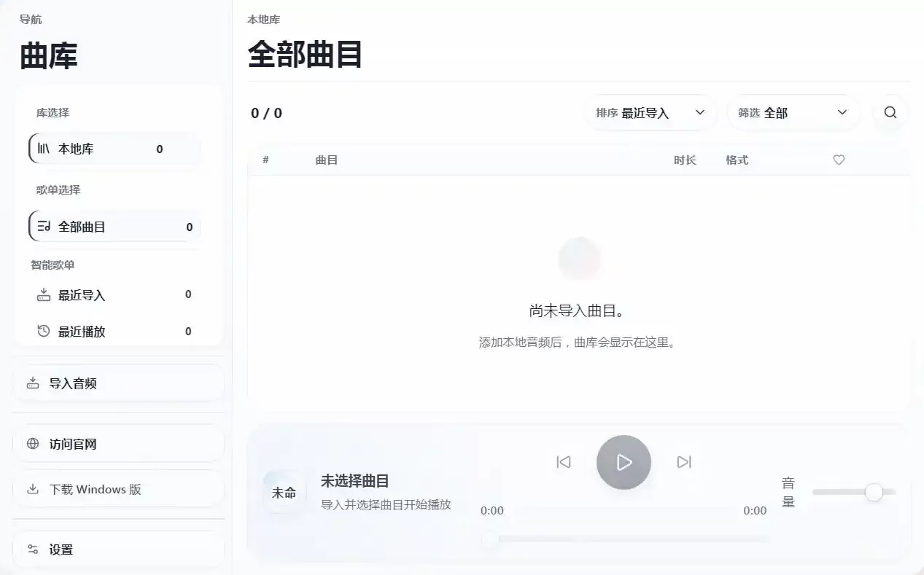The image size is (924, 575).
Task: Open the 筛选 全部 dropdown
Action: point(793,113)
